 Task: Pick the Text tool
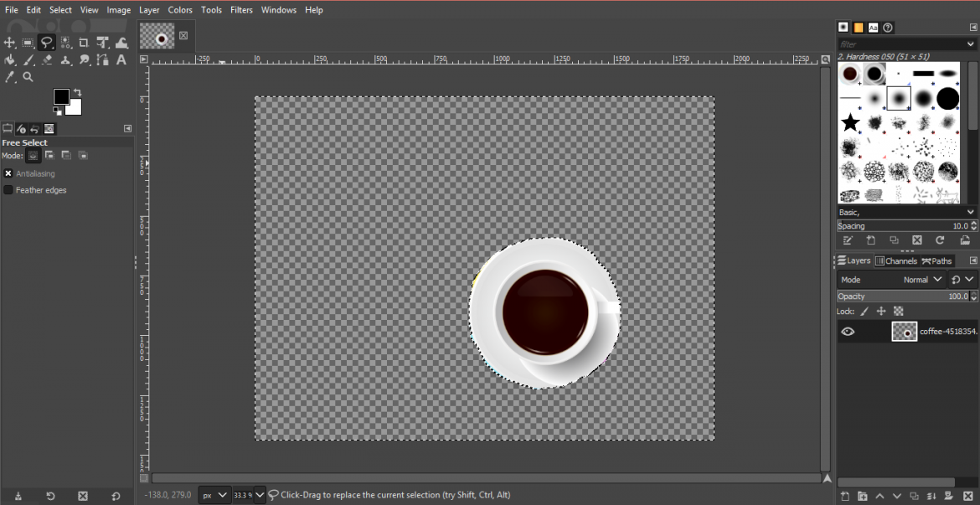121,59
